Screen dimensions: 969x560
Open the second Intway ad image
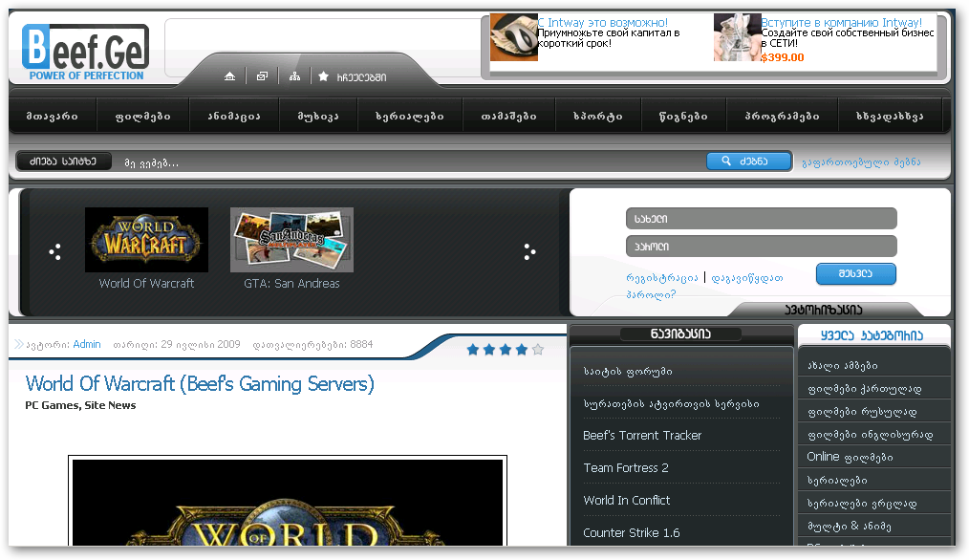coord(737,37)
